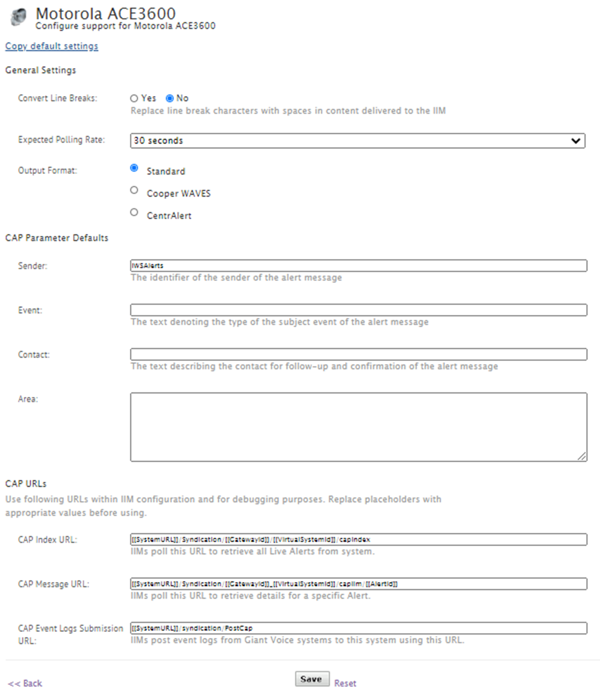Click the CAP Parameter Defaults heading
The image size is (600, 700).
57,238
